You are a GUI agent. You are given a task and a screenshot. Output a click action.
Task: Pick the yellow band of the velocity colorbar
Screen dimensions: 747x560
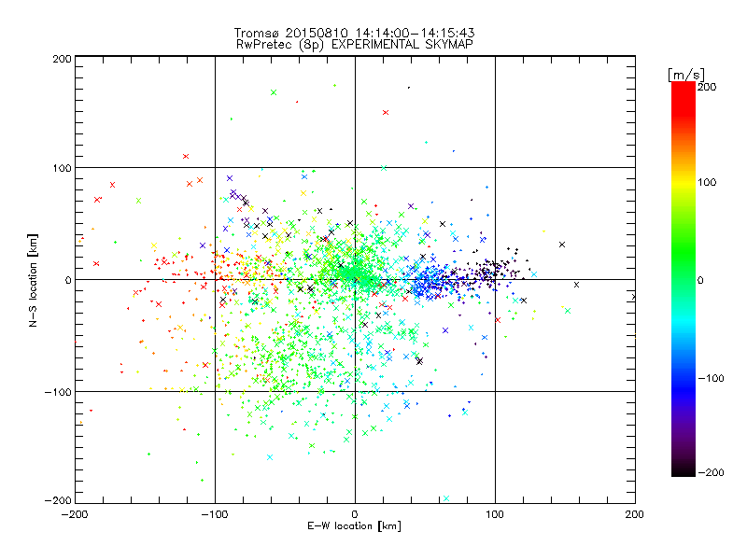point(684,183)
